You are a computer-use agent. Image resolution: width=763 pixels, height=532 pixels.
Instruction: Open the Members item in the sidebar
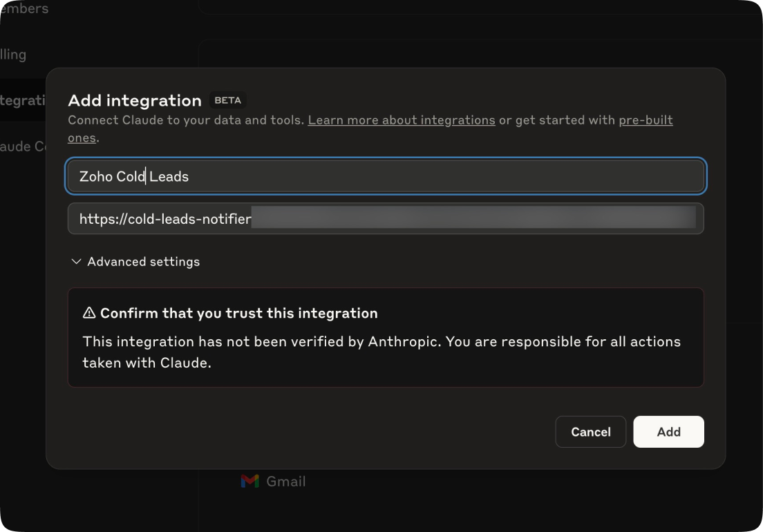click(x=23, y=8)
